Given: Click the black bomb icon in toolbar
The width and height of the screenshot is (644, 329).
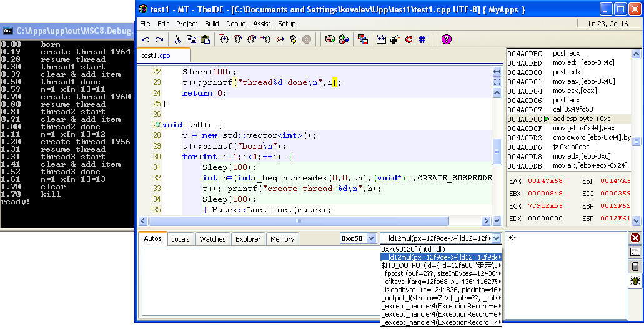Looking at the screenshot, I should click(x=395, y=39).
